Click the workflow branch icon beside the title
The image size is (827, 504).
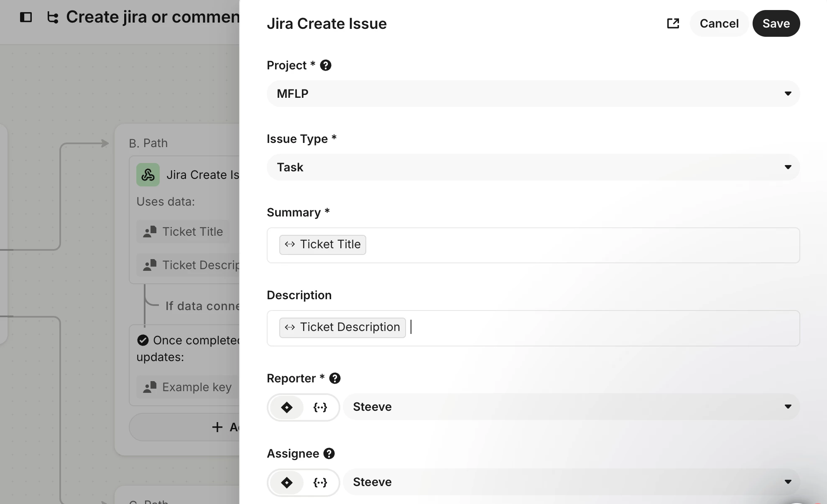point(53,18)
